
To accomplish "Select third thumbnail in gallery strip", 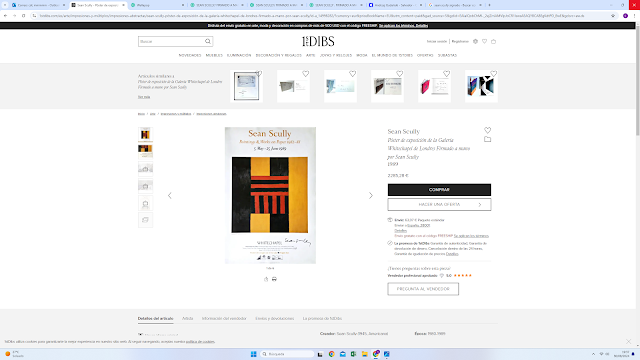I will [145, 168].
